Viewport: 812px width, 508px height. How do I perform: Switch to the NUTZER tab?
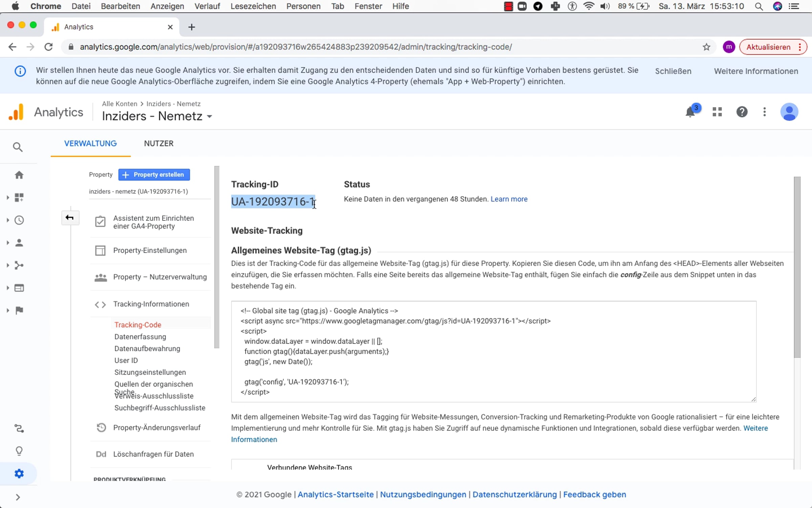159,144
